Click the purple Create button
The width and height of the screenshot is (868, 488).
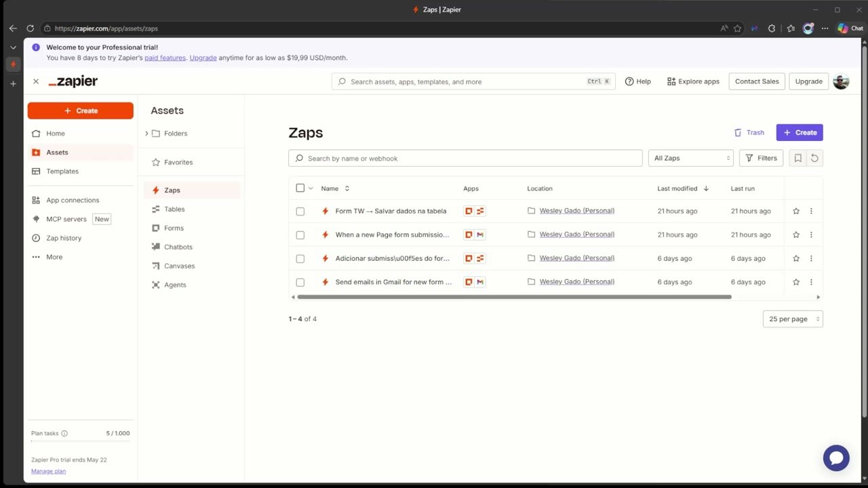[x=800, y=133]
